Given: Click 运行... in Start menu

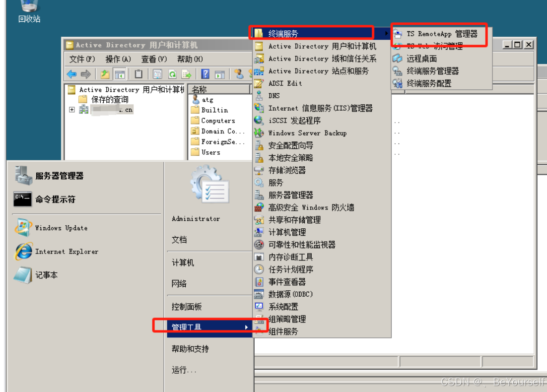Looking at the screenshot, I should coord(184,370).
